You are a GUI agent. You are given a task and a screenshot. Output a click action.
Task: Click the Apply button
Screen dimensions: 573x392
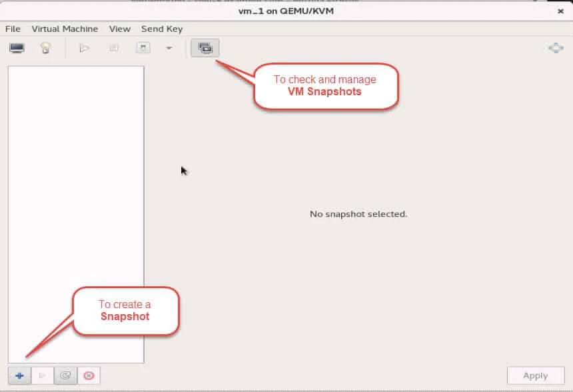click(x=535, y=375)
